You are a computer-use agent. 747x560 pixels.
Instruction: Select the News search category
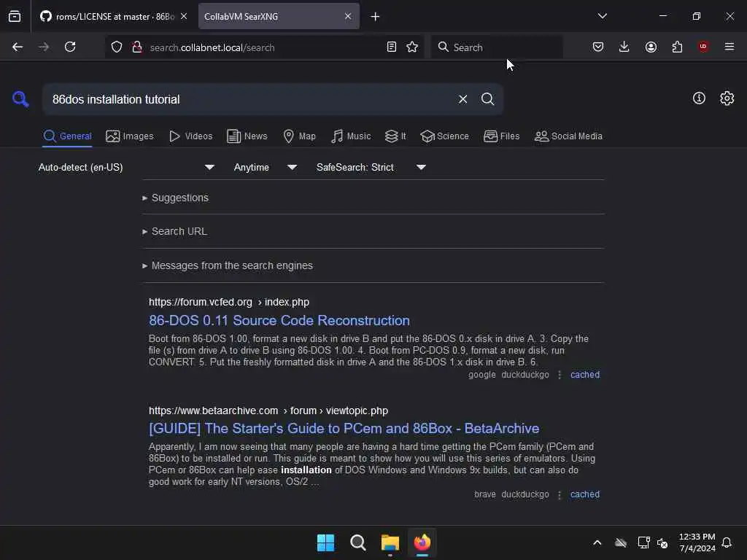247,136
